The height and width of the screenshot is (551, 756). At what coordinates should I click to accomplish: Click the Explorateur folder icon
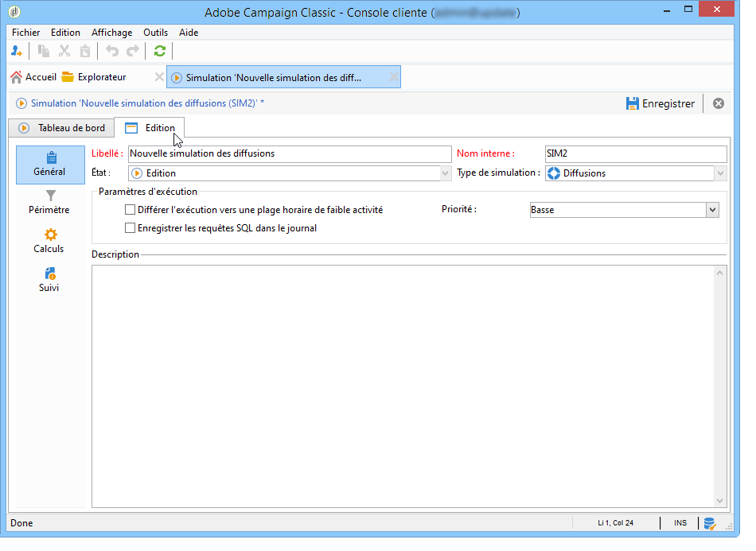click(x=68, y=77)
